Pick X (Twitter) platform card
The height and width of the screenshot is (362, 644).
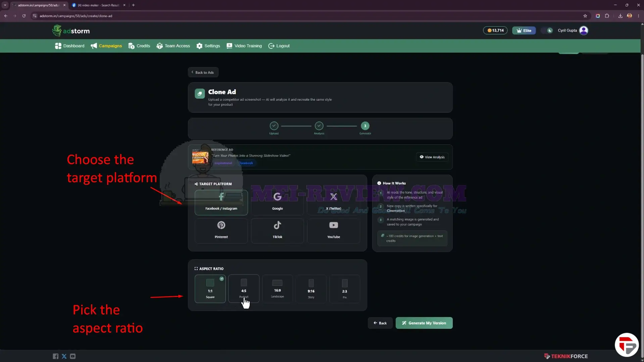pos(333,202)
